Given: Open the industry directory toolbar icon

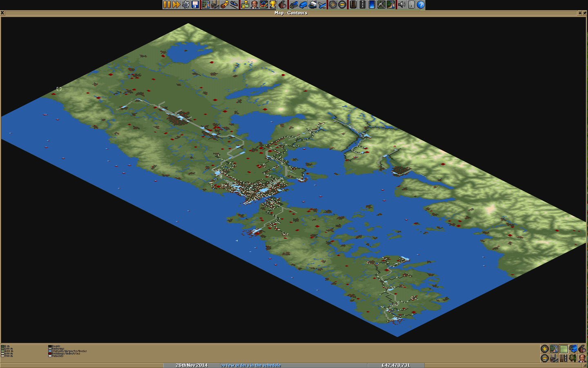Looking at the screenshot, I should coord(282,4).
